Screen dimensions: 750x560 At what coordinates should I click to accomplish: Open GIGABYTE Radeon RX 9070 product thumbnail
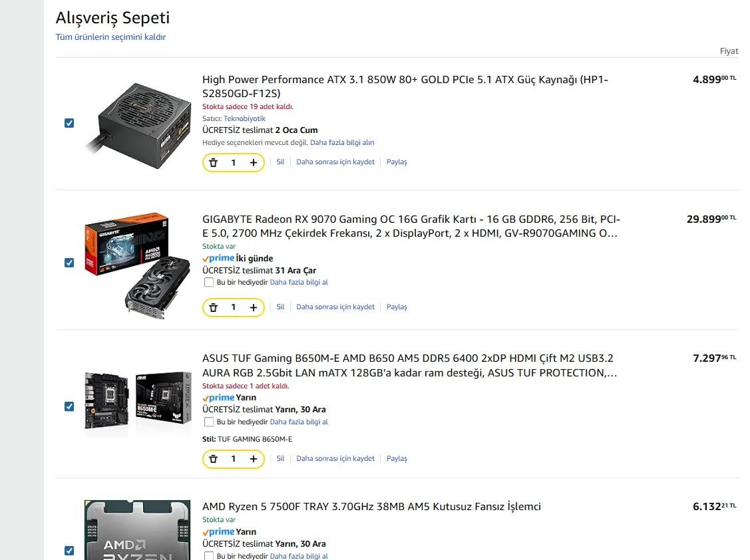pos(126,265)
